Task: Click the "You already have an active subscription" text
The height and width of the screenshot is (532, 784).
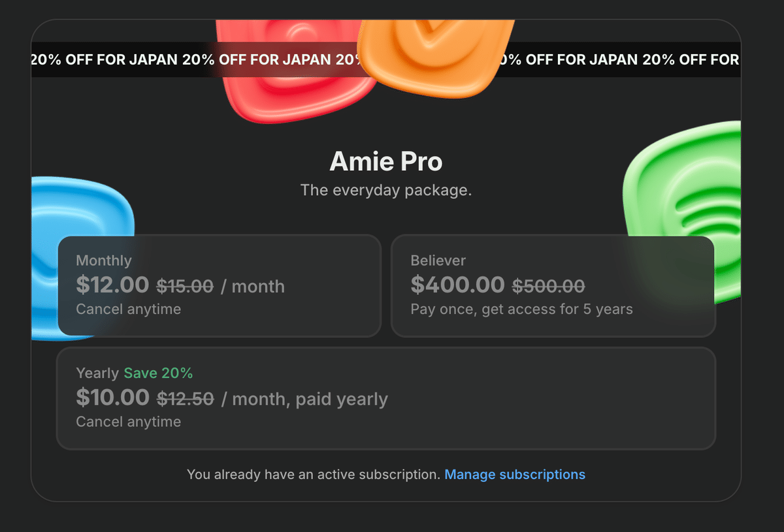Action: click(x=314, y=475)
